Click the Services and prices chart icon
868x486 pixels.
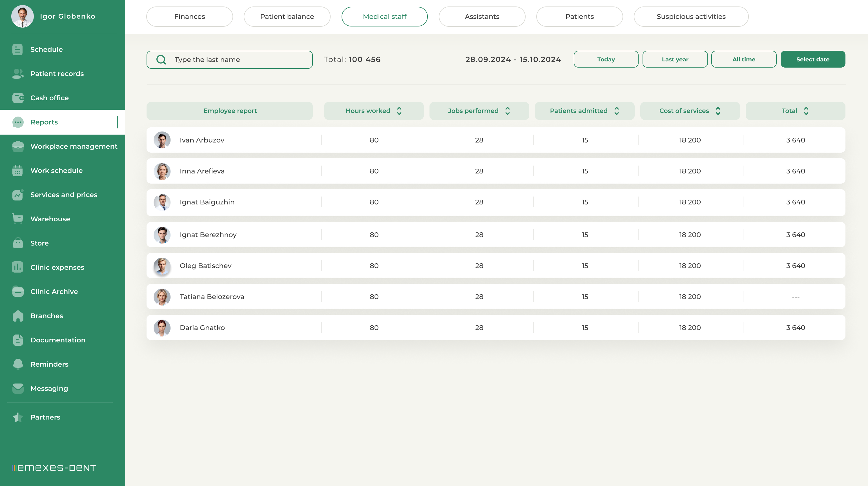point(17,195)
